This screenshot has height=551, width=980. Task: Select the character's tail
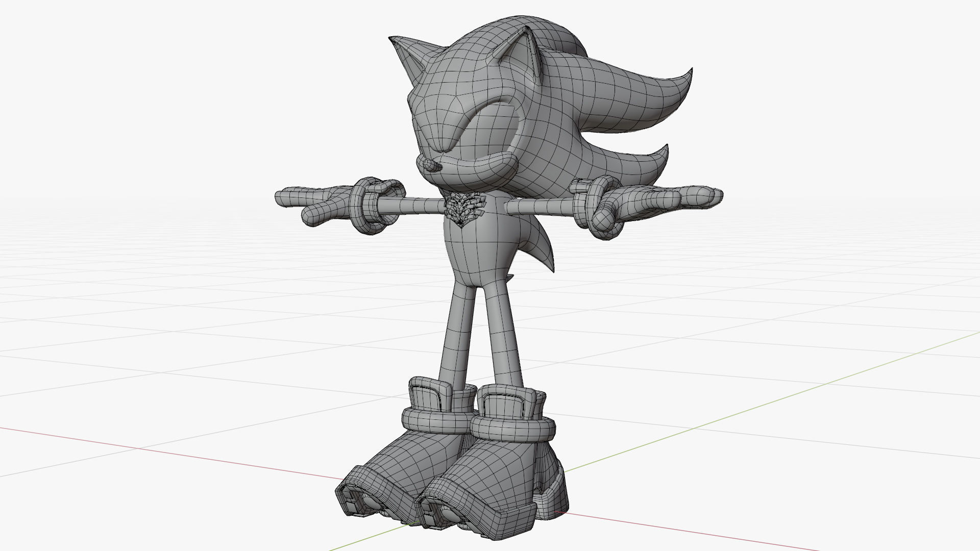coord(538,243)
